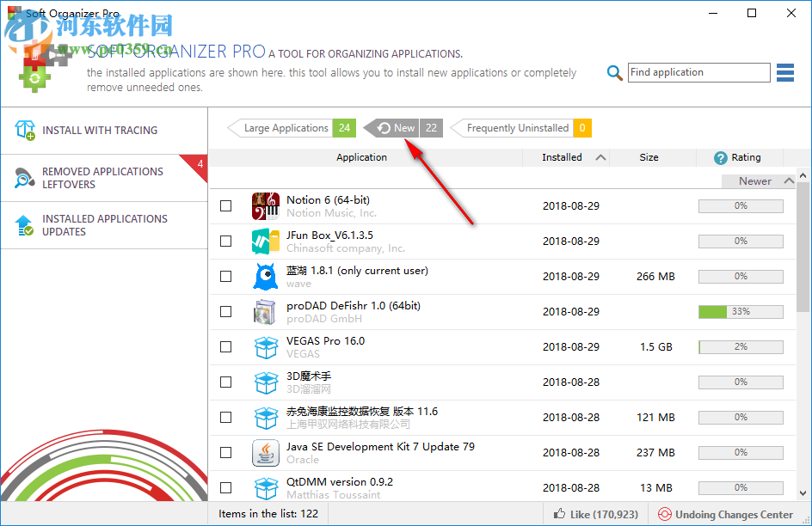Check the Java SE Development Kit checkbox
The height and width of the screenshot is (526, 812).
click(225, 452)
